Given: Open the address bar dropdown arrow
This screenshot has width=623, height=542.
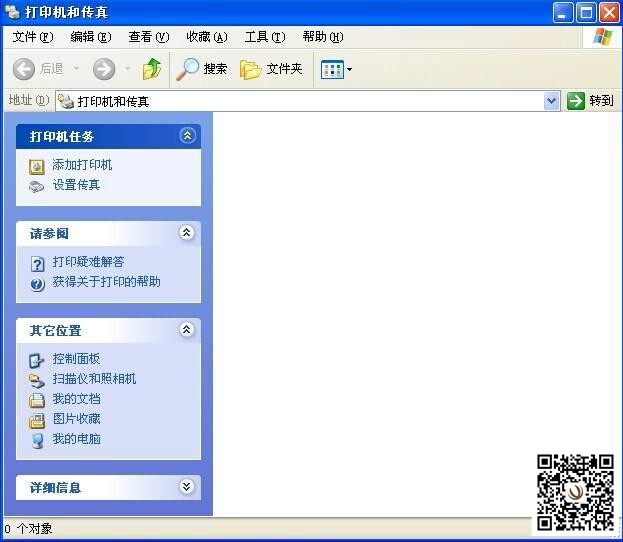Looking at the screenshot, I should tap(552, 101).
